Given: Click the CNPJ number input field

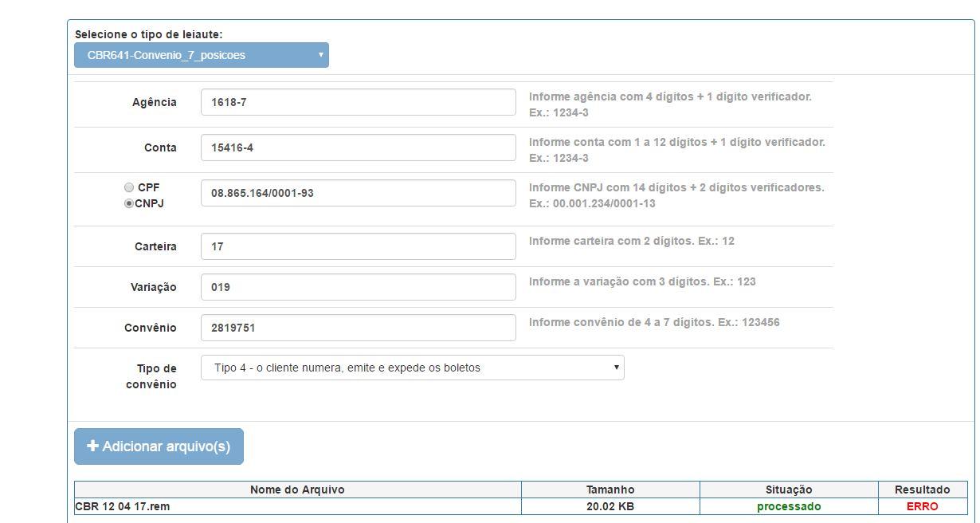Looking at the screenshot, I should [359, 193].
